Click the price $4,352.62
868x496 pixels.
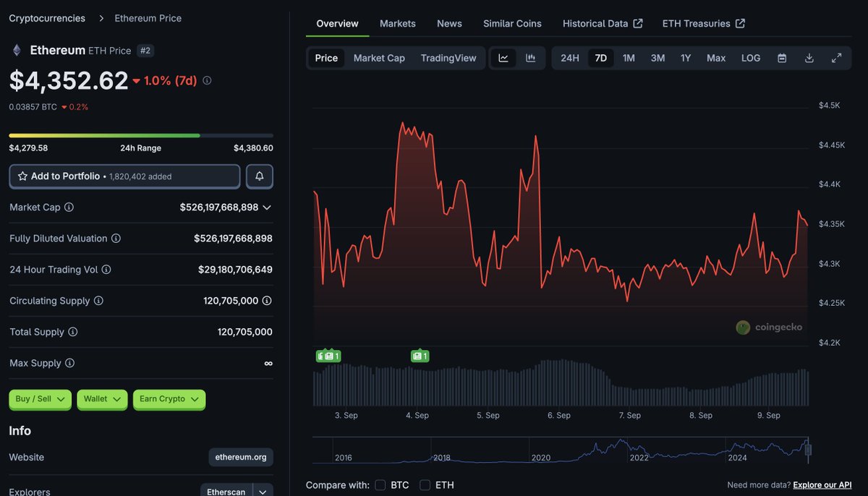(69, 80)
